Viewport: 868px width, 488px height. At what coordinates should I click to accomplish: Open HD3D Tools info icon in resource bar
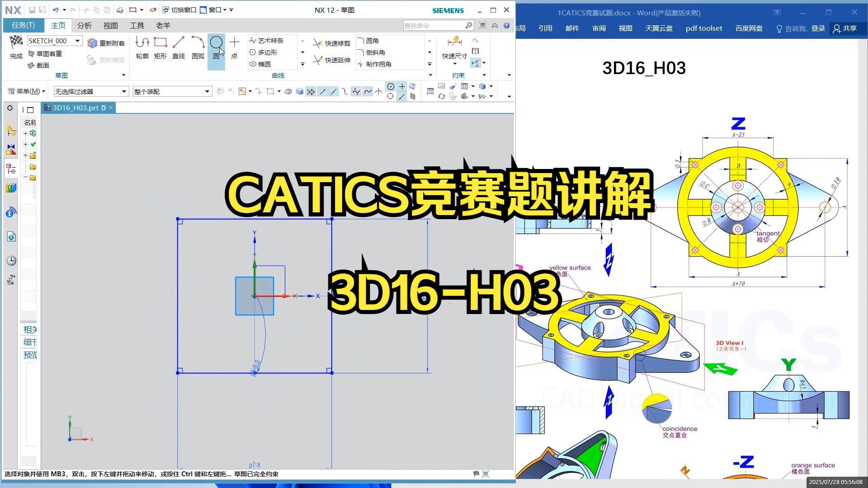11,212
